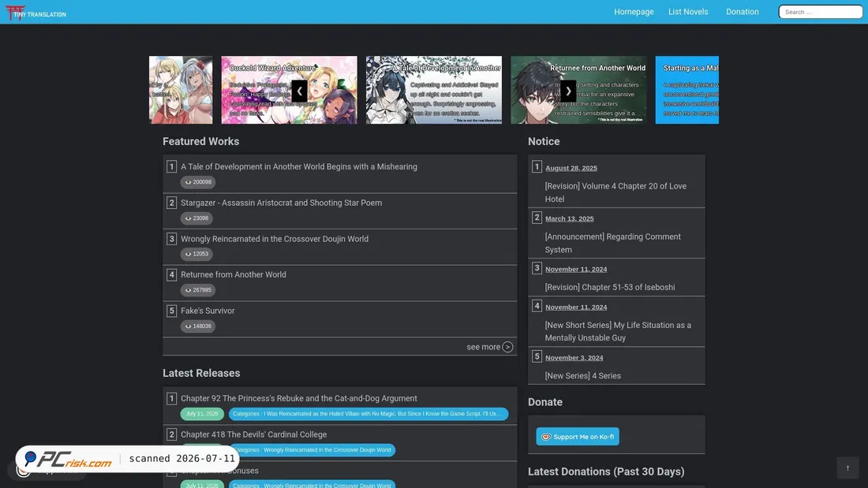Open the Returnee from Another World banner
The height and width of the screenshot is (488, 868).
pos(578,90)
